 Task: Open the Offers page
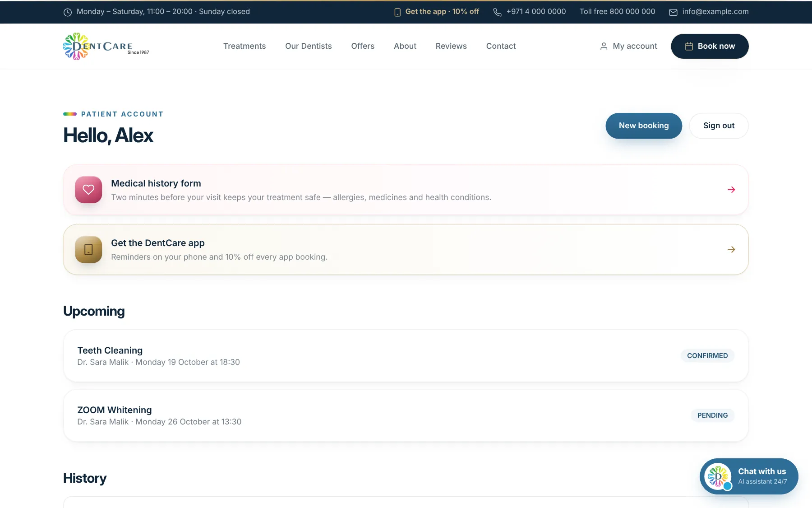point(363,46)
